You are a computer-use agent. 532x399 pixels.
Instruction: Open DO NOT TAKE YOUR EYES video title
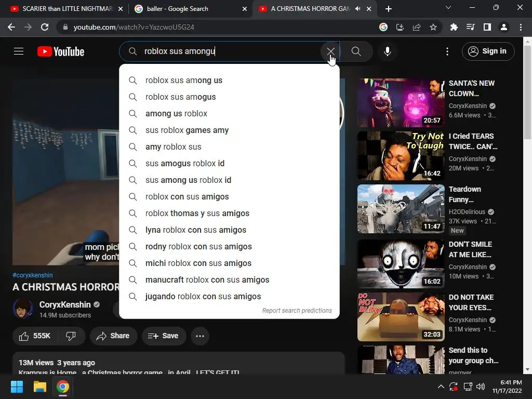(x=471, y=302)
